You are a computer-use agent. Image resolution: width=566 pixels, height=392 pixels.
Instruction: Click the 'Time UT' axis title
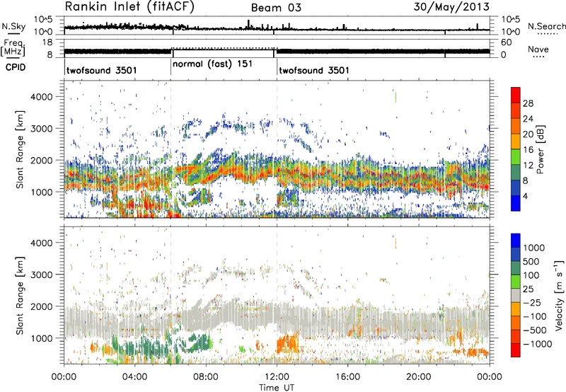point(277,387)
